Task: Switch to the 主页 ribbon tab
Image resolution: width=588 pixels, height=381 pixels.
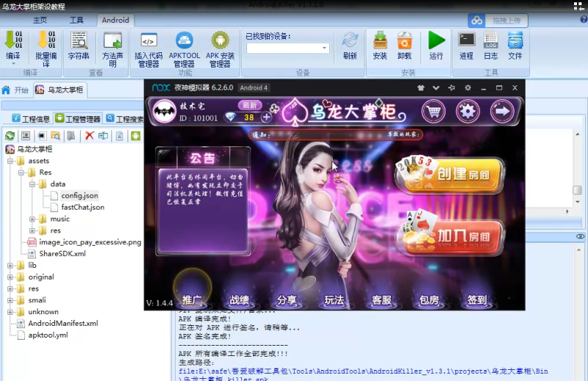Action: coord(40,21)
